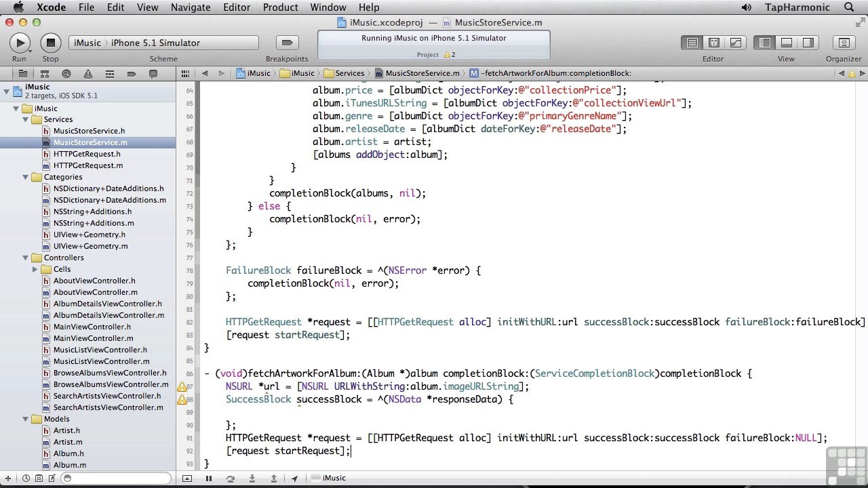
Task: Open the File menu
Action: click(86, 7)
